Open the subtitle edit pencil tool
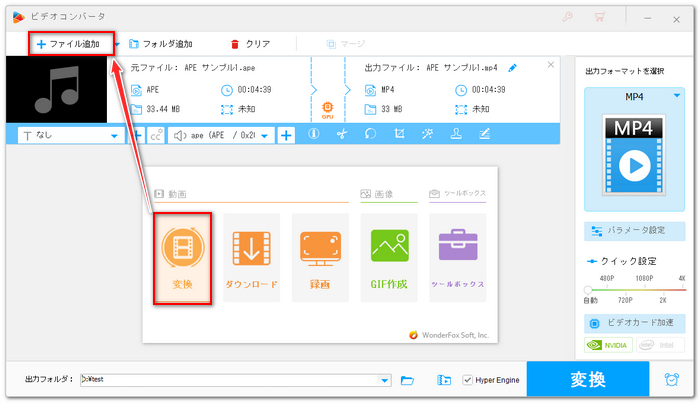The image size is (700, 403). 484,133
